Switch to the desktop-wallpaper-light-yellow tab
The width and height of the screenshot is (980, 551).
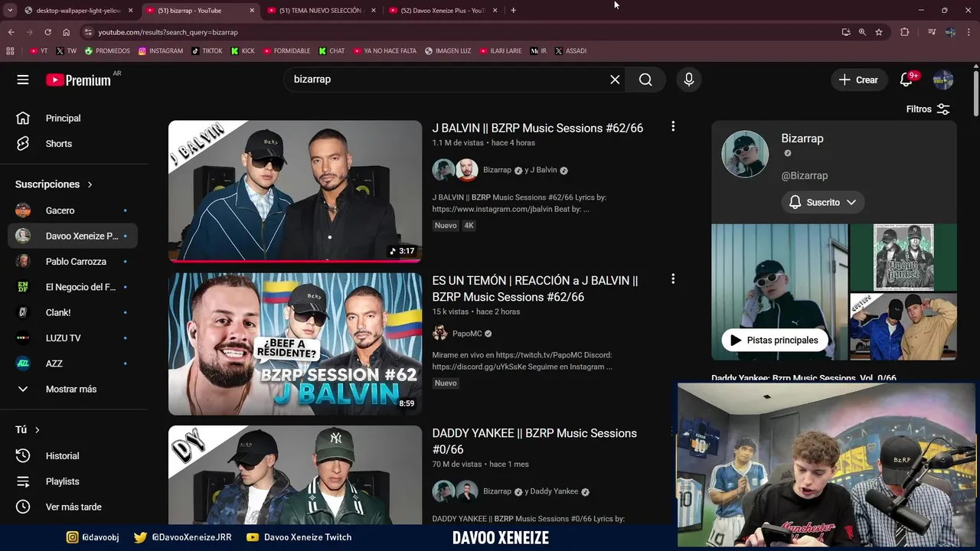click(x=79, y=11)
